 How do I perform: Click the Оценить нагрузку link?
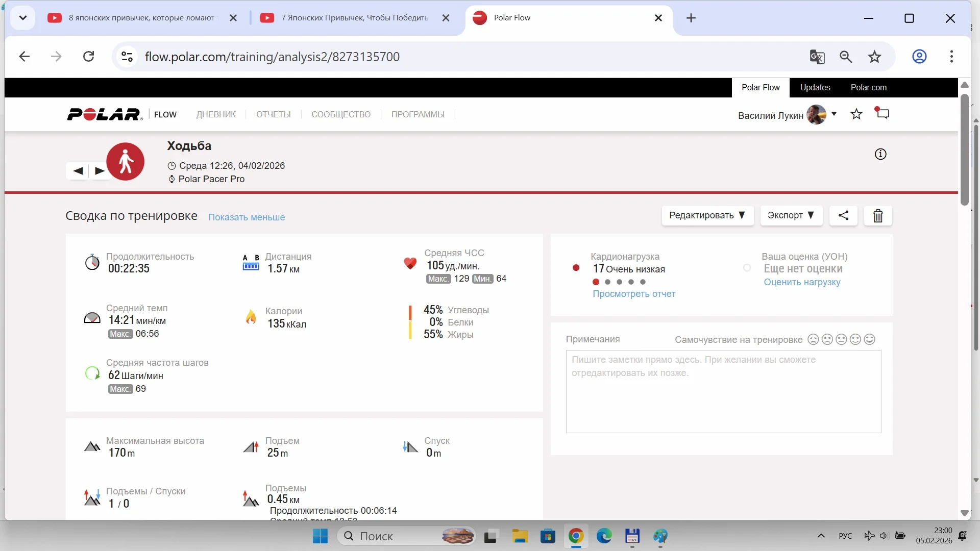[802, 282]
